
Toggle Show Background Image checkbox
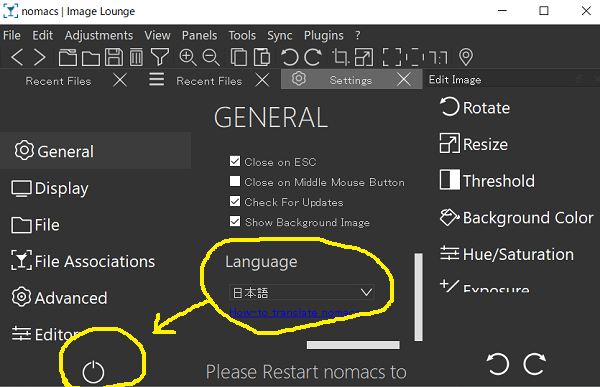coord(235,221)
